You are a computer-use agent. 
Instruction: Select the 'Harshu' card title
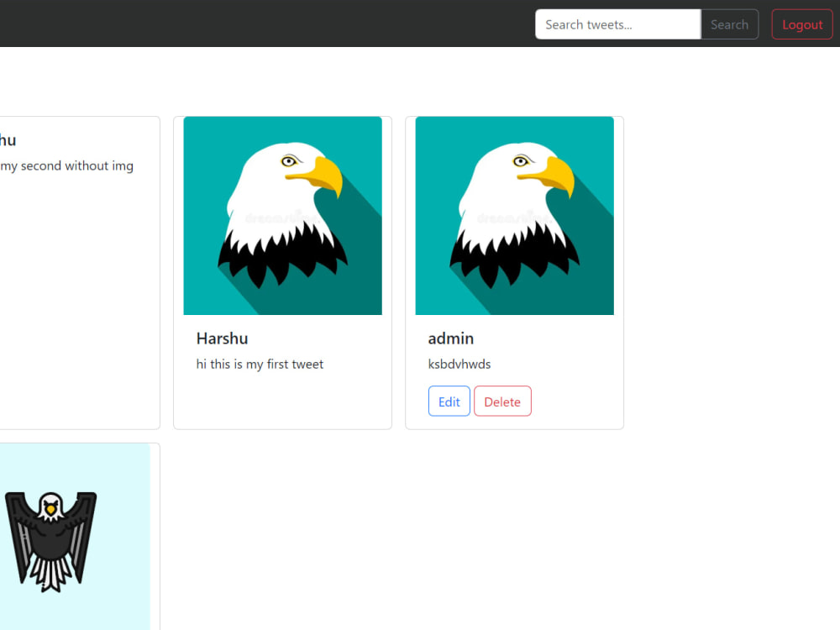[x=223, y=339]
